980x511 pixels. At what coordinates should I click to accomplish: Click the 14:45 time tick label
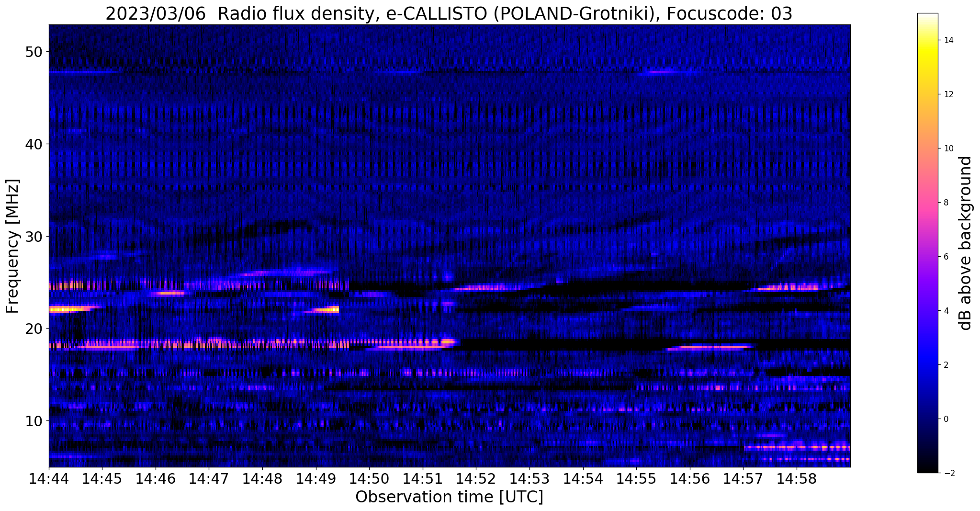(102, 478)
